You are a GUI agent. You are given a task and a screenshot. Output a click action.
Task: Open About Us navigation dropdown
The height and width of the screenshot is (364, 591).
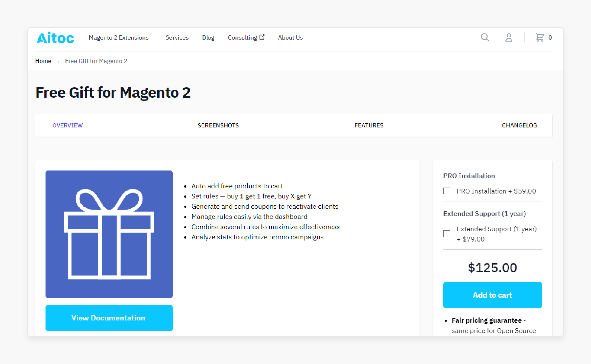point(290,38)
